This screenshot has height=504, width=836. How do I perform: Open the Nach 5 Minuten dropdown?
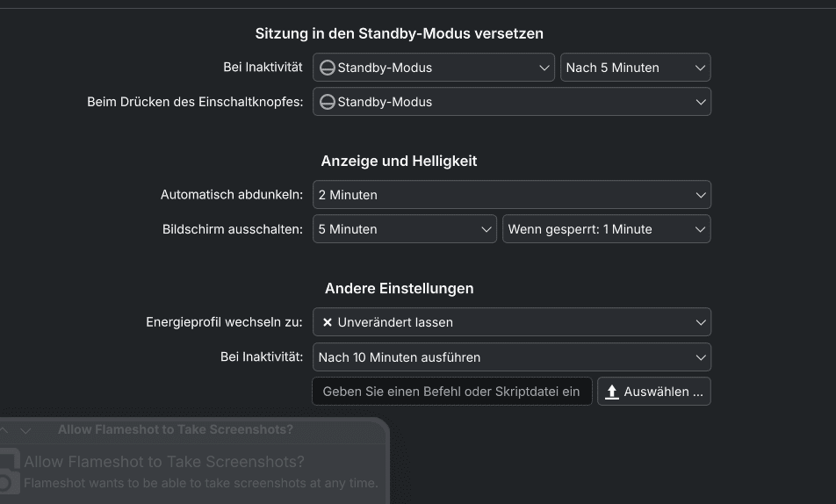pyautogui.click(x=635, y=68)
